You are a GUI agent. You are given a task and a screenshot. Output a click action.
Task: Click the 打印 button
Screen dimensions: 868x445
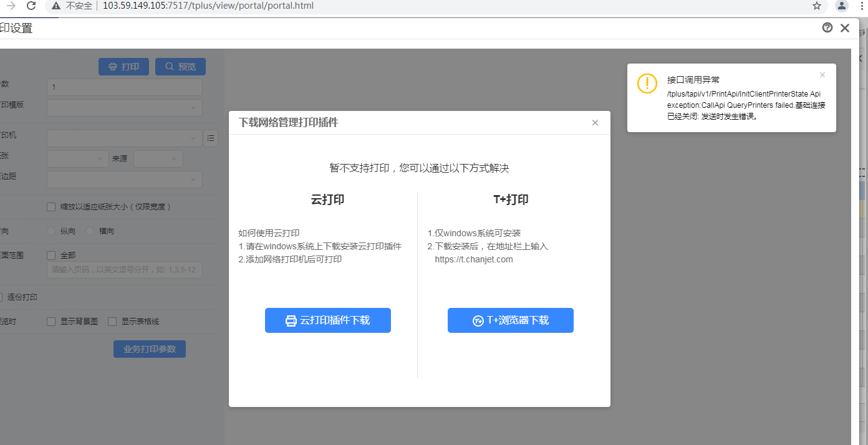click(x=123, y=67)
